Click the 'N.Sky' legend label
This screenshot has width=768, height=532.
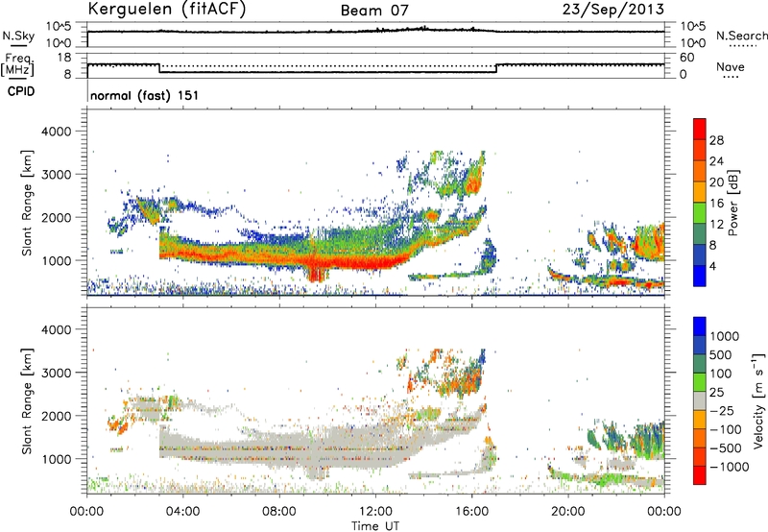tap(18, 36)
